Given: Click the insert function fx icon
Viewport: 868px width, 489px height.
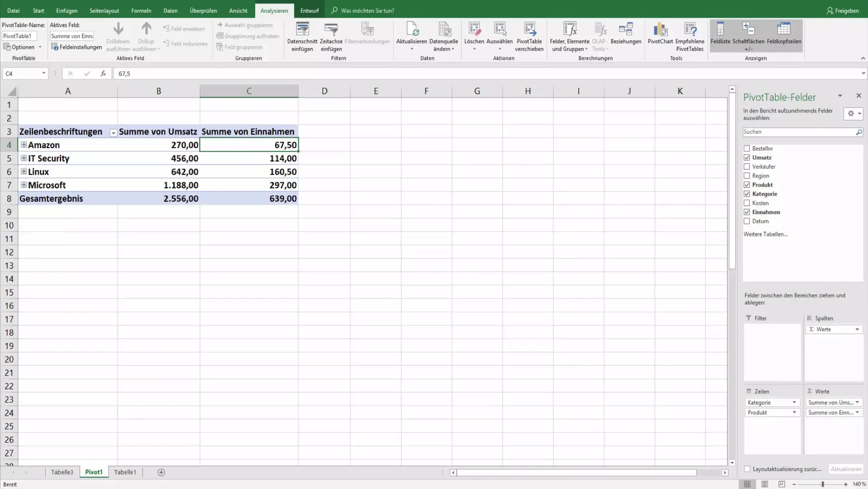Looking at the screenshot, I should pos(103,73).
